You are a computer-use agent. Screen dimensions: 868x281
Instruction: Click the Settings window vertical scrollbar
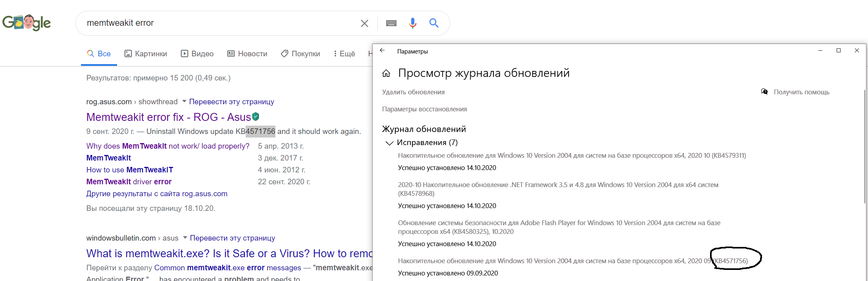click(865, 147)
